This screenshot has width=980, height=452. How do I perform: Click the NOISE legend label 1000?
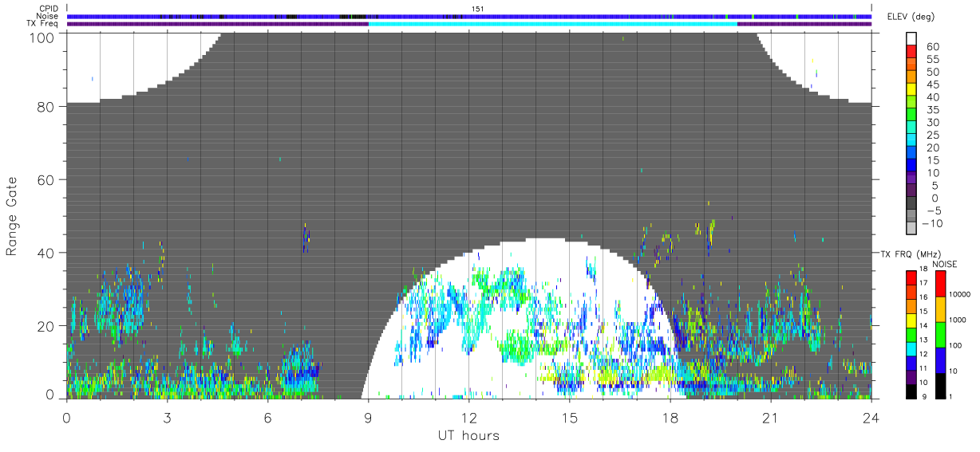(958, 320)
